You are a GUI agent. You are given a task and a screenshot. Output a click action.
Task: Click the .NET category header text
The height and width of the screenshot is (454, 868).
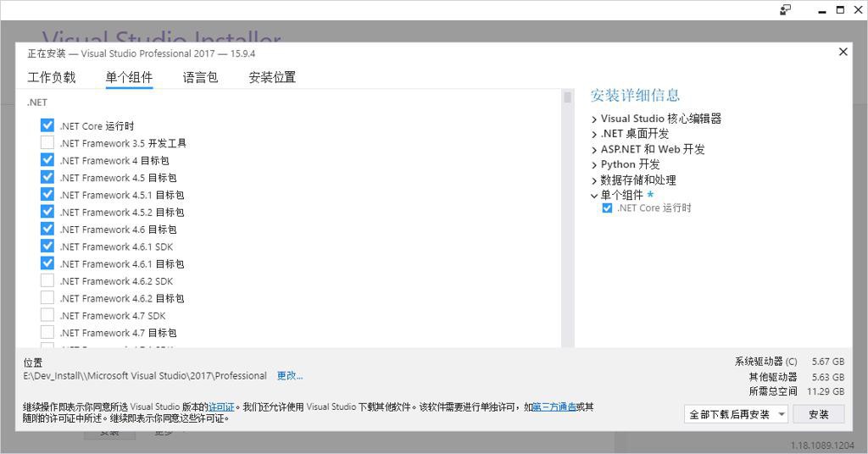pyautogui.click(x=37, y=102)
